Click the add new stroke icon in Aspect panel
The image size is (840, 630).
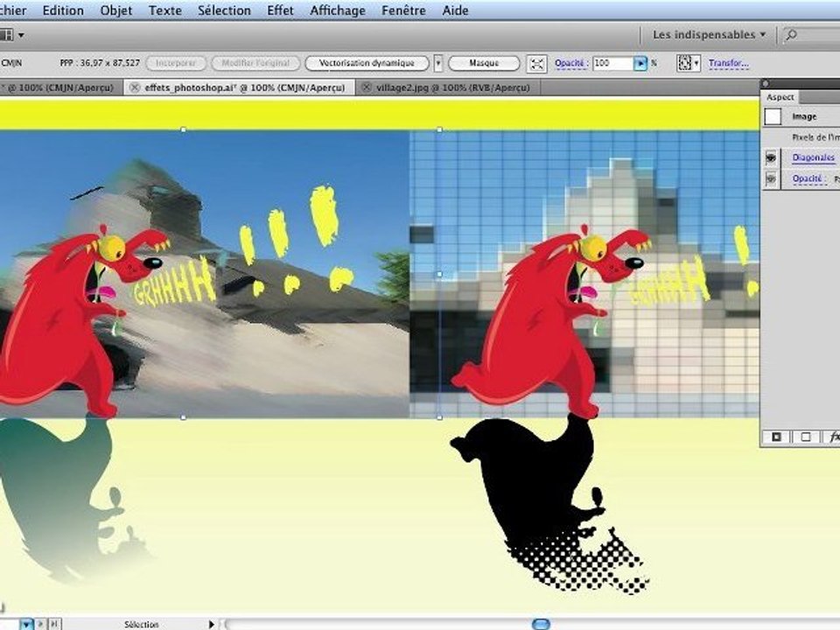[x=776, y=437]
